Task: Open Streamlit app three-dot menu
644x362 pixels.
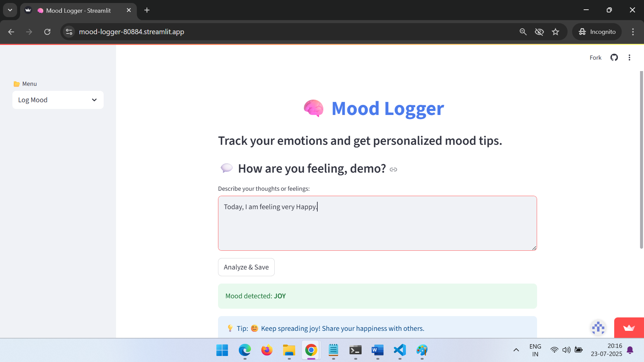Action: point(629,58)
